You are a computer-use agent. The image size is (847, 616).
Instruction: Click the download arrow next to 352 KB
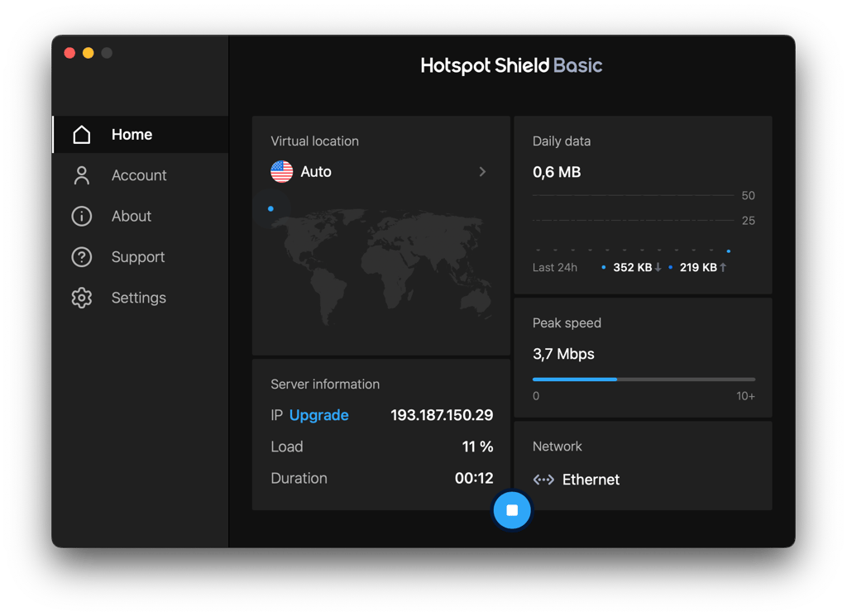658,267
